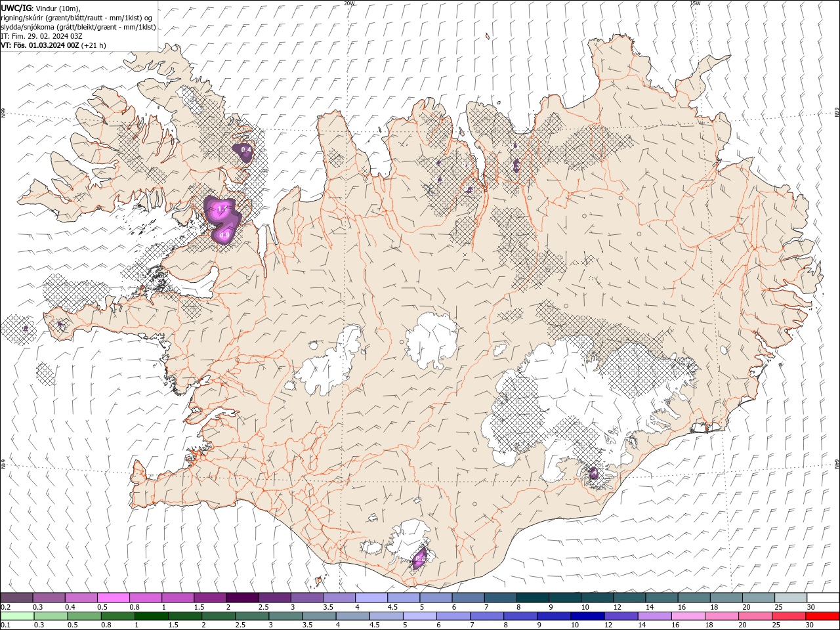Viewport: 840px width, 630px height.
Task: Click the UWC/IG title text
Action: click(x=16, y=8)
